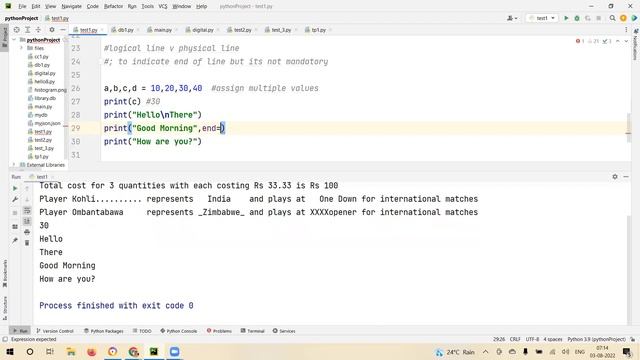Screen dimensions: 640x360
Task: Switch to the test_3.py editor tab
Action: pyautogui.click(x=281, y=30)
